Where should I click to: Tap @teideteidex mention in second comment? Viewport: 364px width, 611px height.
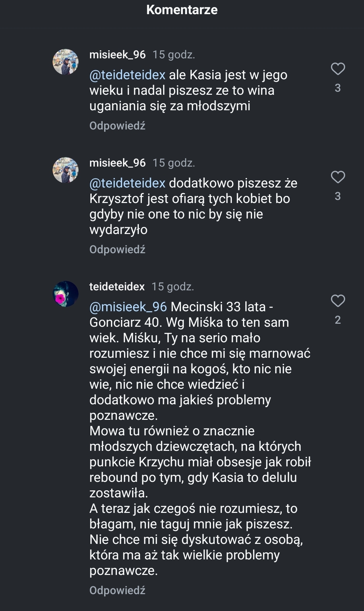pos(127,183)
